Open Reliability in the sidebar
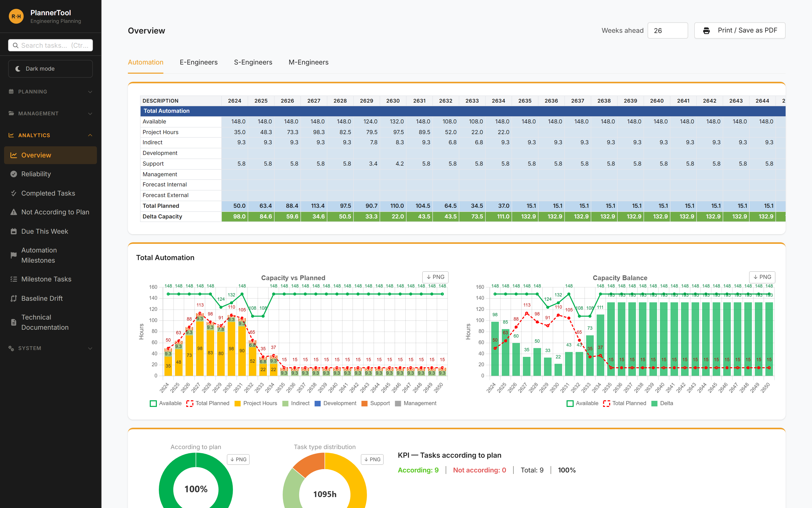This screenshot has height=508, width=812. (x=50, y=174)
